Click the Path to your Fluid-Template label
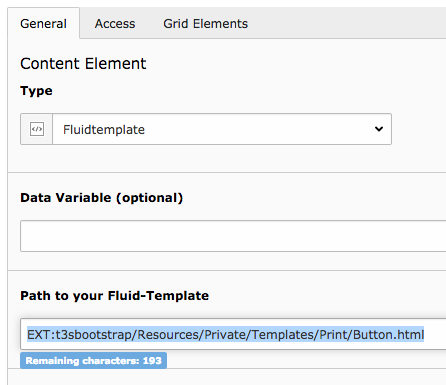Viewport: 446px width, 385px height. tap(114, 296)
